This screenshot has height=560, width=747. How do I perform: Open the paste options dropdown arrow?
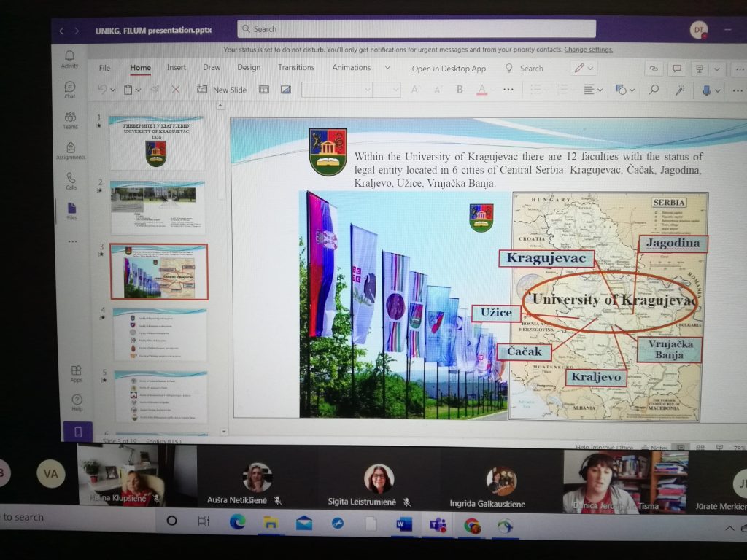tap(139, 90)
